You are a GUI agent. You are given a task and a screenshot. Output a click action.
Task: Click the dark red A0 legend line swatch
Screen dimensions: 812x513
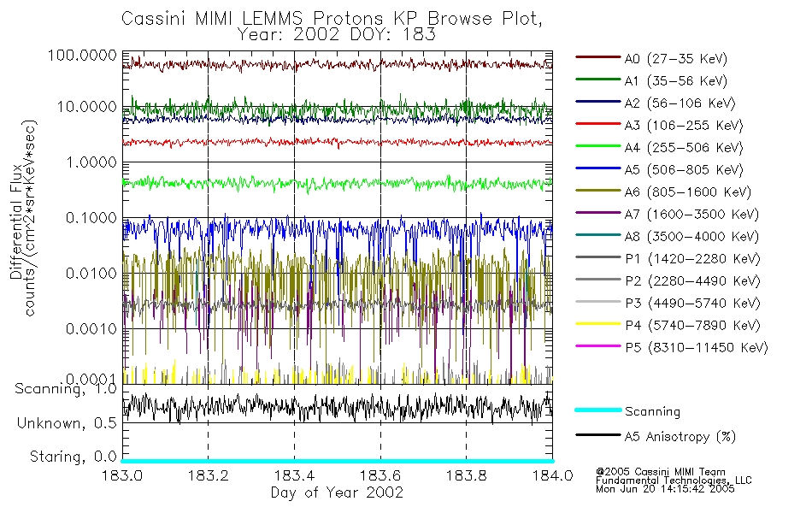coord(597,57)
